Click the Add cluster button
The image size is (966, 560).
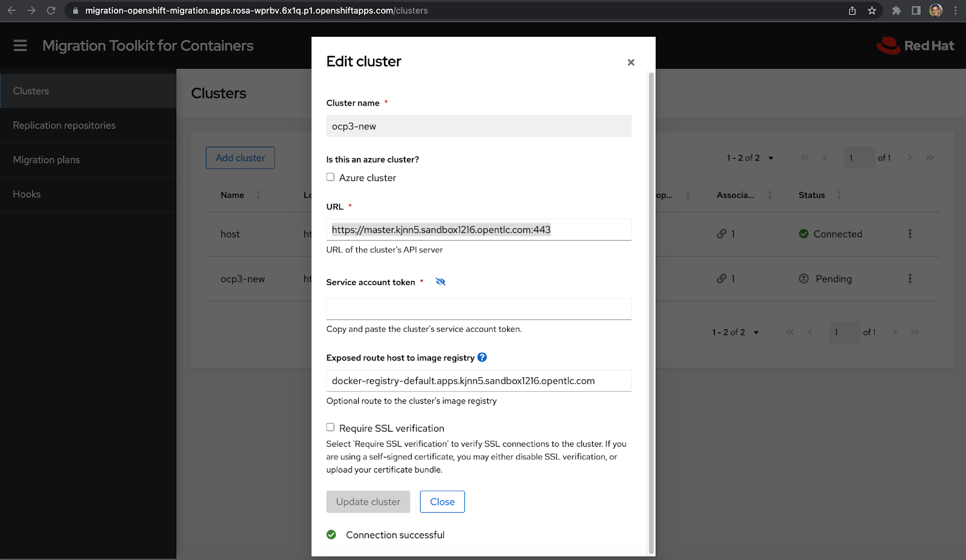point(240,158)
